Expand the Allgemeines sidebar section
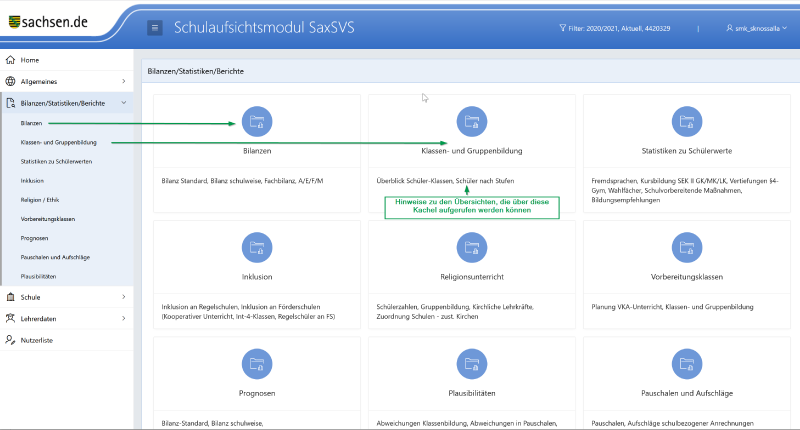 point(66,81)
